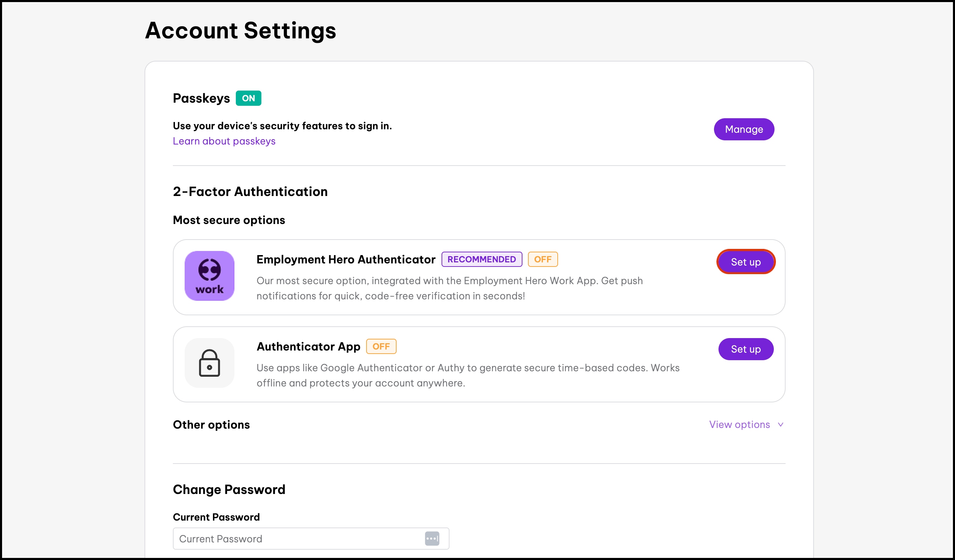Click the Account Settings page title
Screen dimensions: 955x560
tap(240, 30)
